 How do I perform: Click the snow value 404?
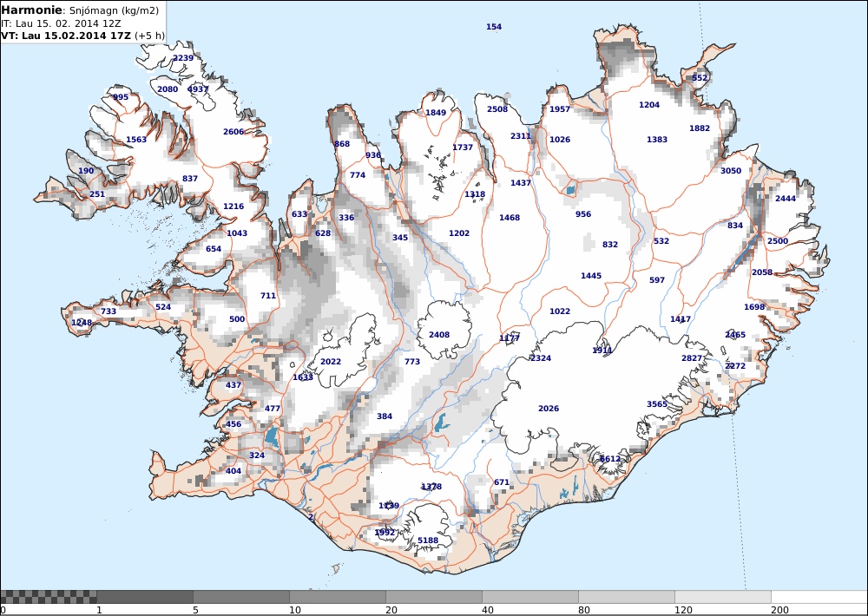click(233, 470)
